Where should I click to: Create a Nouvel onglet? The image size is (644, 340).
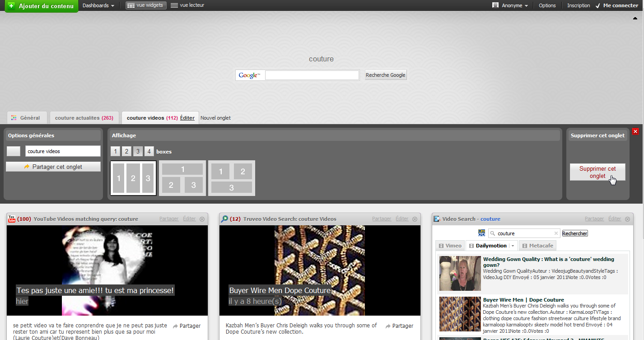215,118
